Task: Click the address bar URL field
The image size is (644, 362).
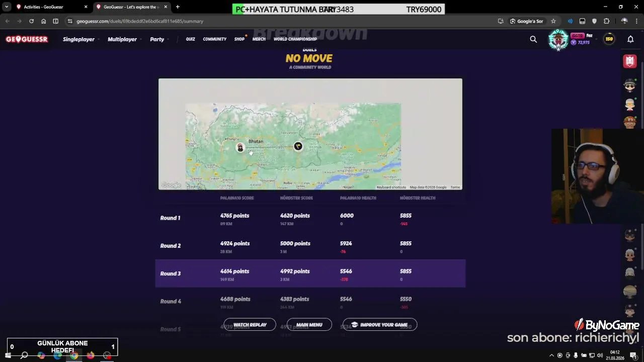Action: point(282,21)
